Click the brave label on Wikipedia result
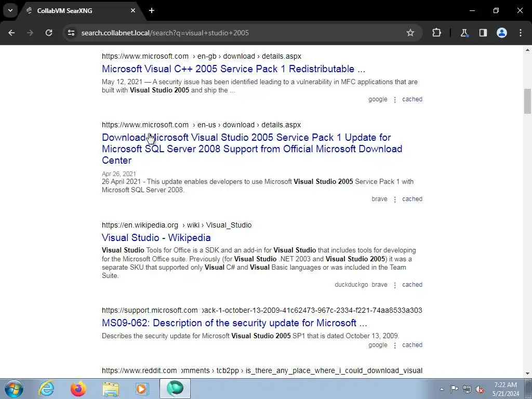 tap(379, 285)
